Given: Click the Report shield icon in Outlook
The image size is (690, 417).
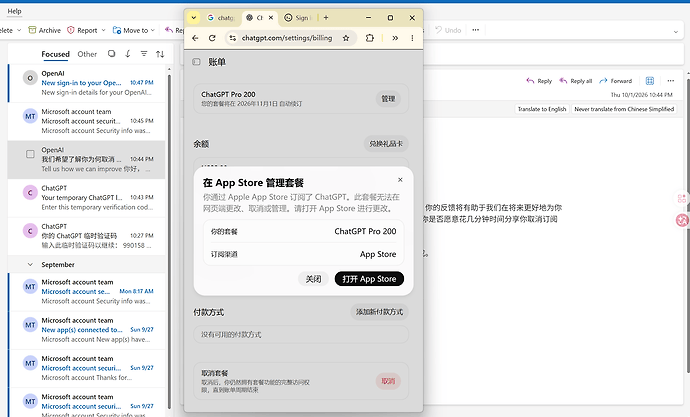Looking at the screenshot, I should 70,30.
